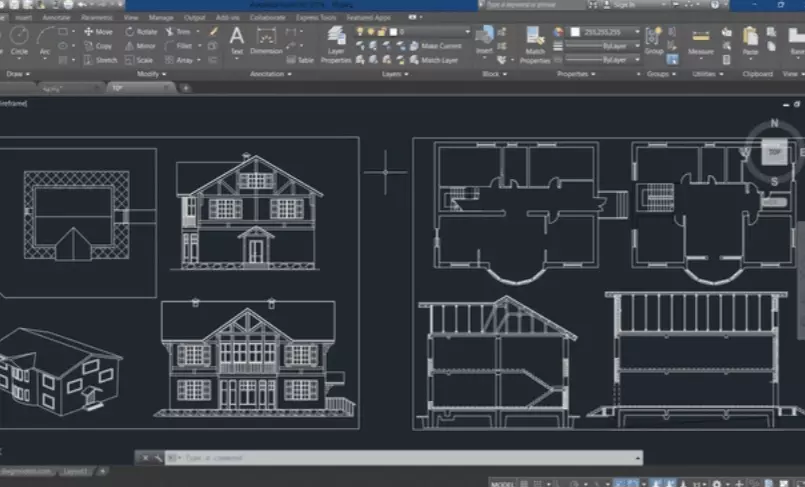Open the Insert ribbon tab
This screenshot has height=487, width=805.
[x=23, y=17]
